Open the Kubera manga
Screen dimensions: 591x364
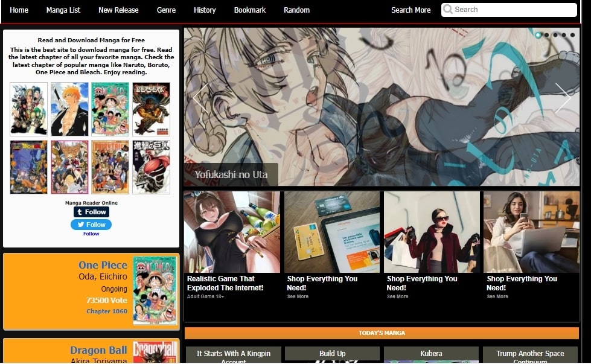tap(431, 354)
